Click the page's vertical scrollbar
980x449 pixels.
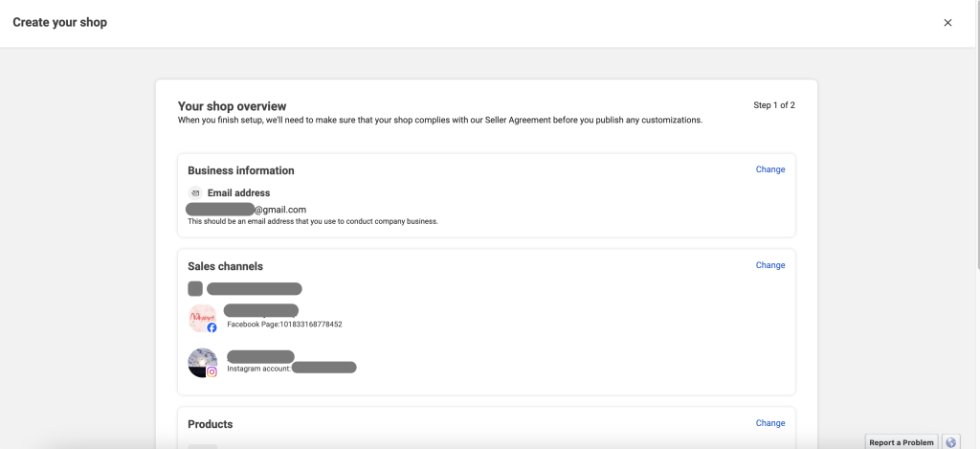coord(975,144)
